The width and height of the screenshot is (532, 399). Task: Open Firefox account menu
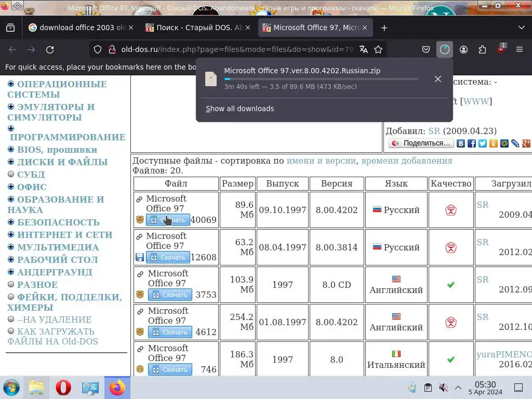pyautogui.click(x=463, y=49)
